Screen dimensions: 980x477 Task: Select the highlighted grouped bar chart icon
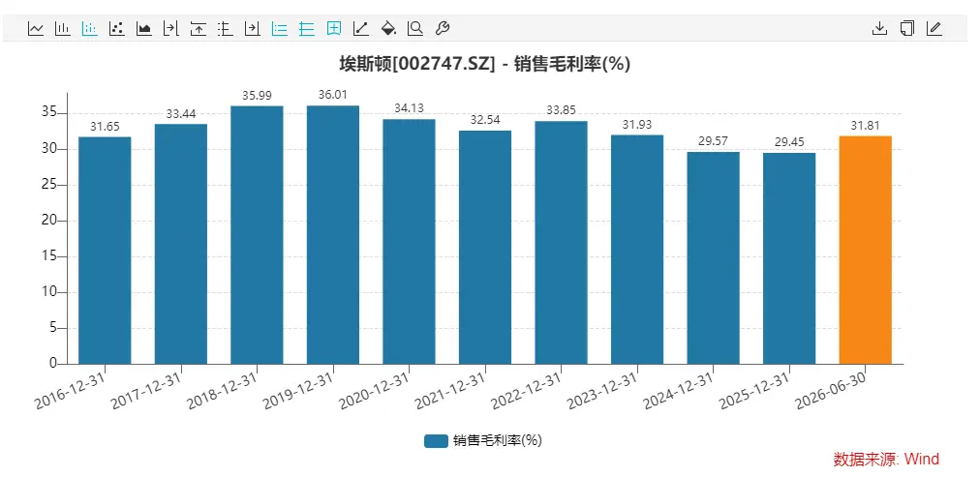pos(90,28)
